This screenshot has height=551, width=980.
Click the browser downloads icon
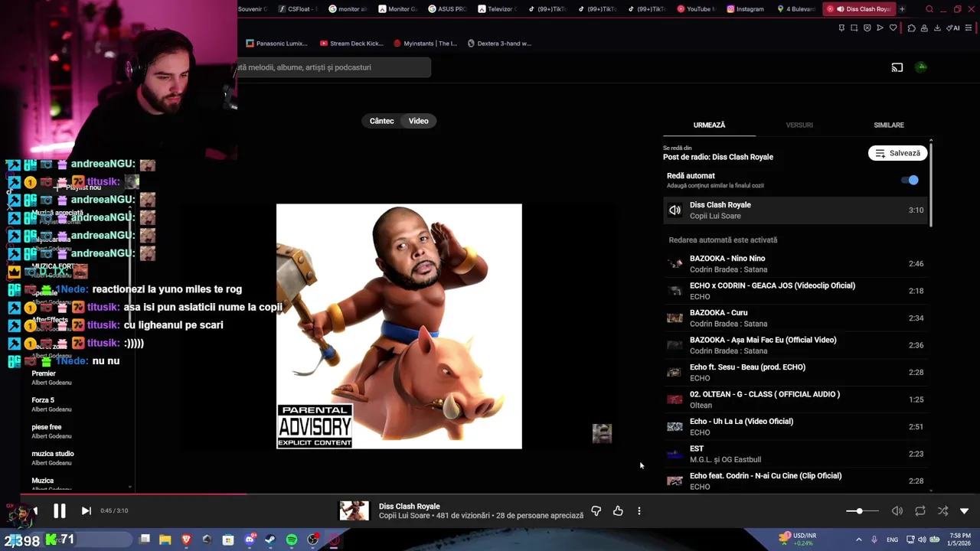click(937, 28)
